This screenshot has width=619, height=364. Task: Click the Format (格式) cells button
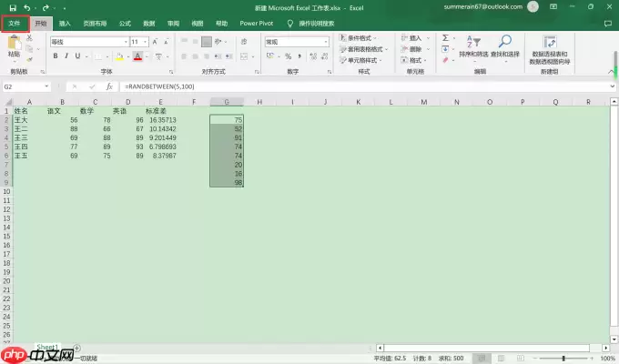pos(414,60)
